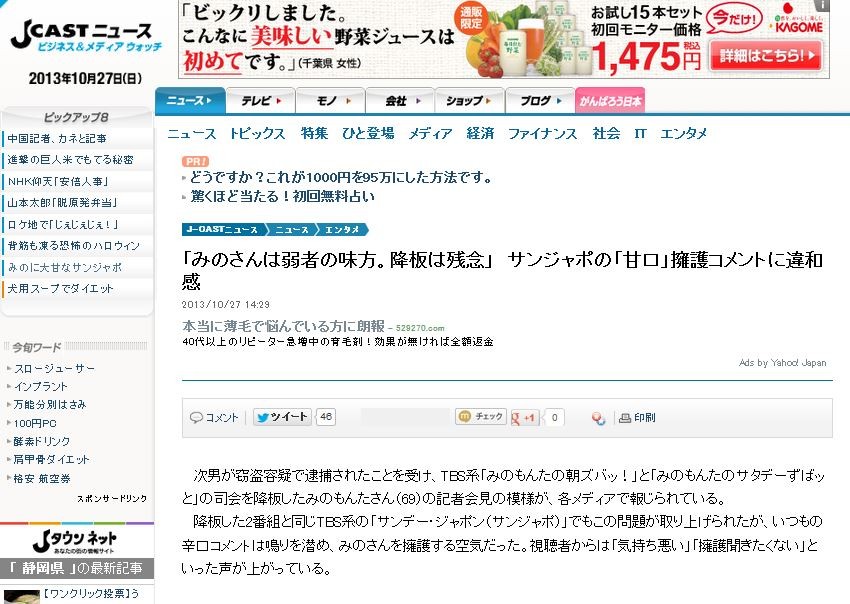The image size is (850, 604).
Task: Click the 今だけ! bubble in the ad
Action: tap(734, 20)
